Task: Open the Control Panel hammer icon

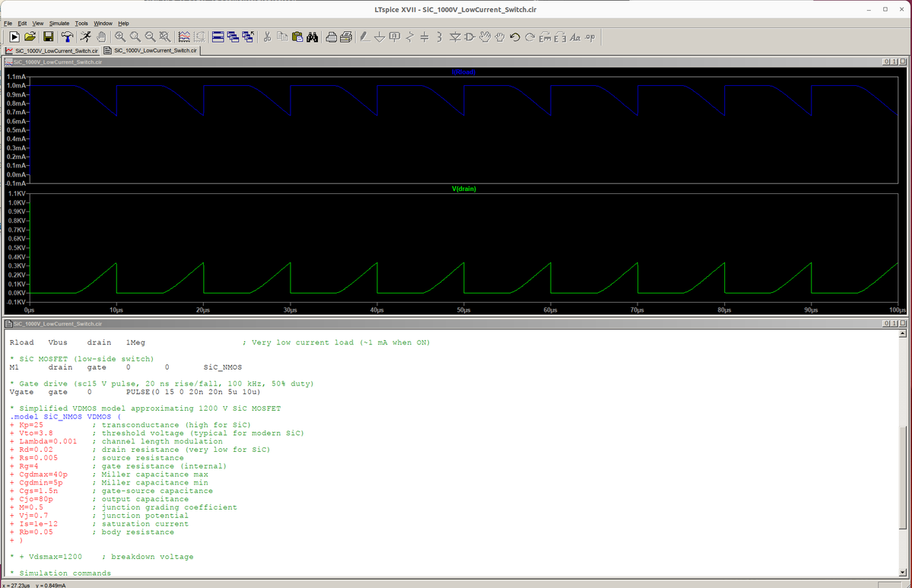Action: [x=67, y=37]
